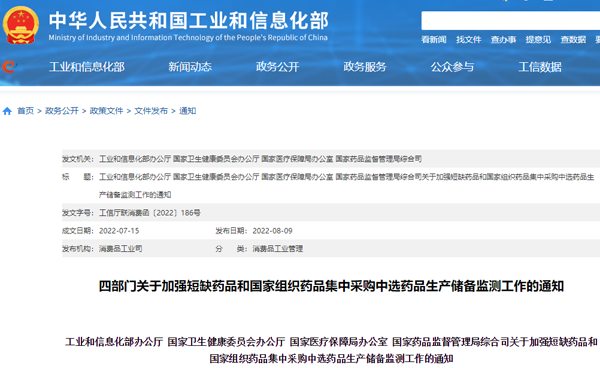Viewport: 600px width, 368px height.
Task: Click the 发文机关 issuing agencies text
Action: pyautogui.click(x=260, y=159)
